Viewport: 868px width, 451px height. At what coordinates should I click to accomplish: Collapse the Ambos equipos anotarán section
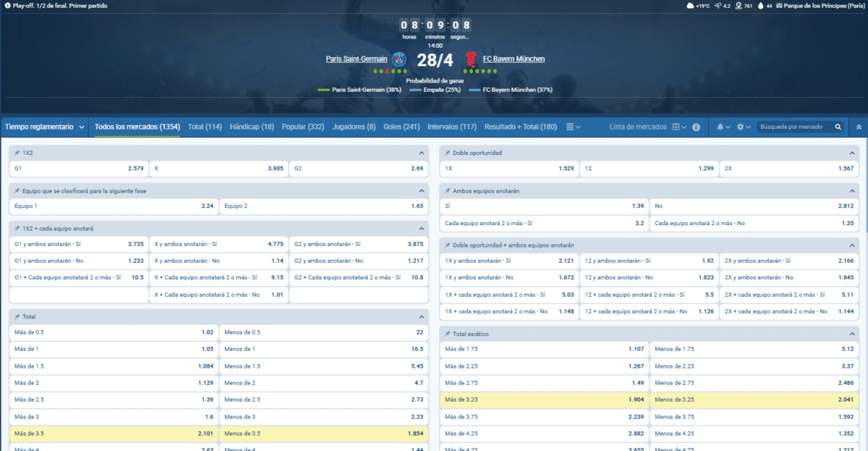click(852, 190)
